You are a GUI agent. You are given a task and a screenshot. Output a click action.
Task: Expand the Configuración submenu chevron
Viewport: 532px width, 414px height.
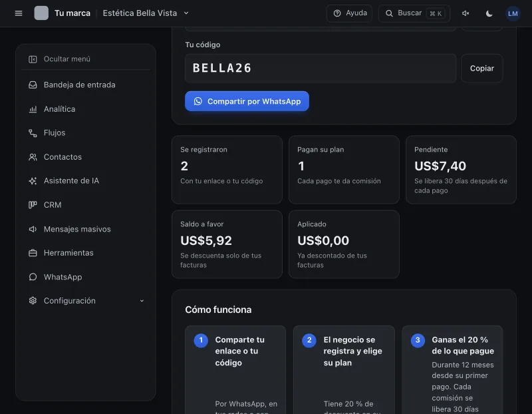click(142, 301)
